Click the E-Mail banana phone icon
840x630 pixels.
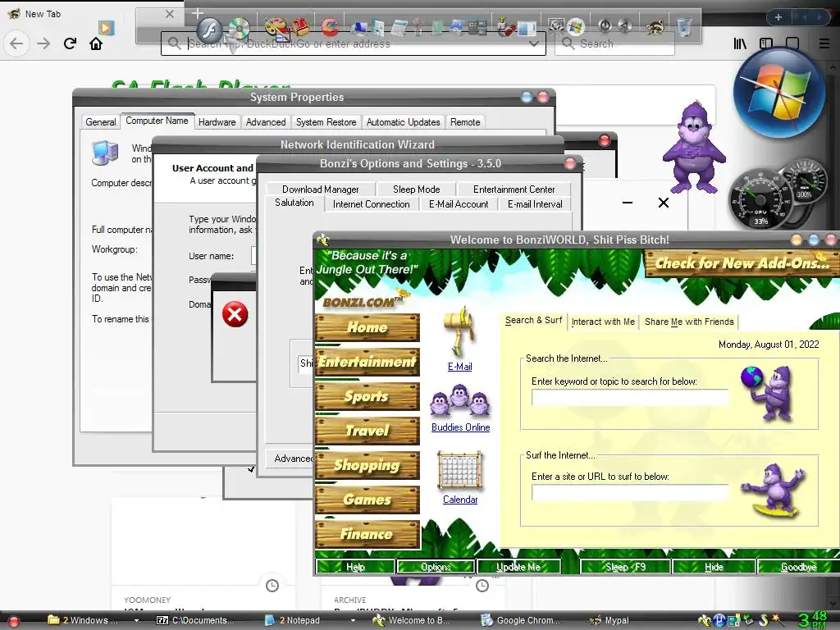(x=459, y=332)
